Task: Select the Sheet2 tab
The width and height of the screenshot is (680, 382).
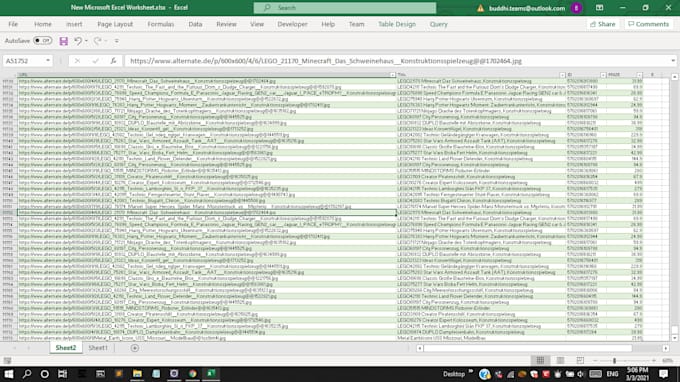Action: coord(66,348)
